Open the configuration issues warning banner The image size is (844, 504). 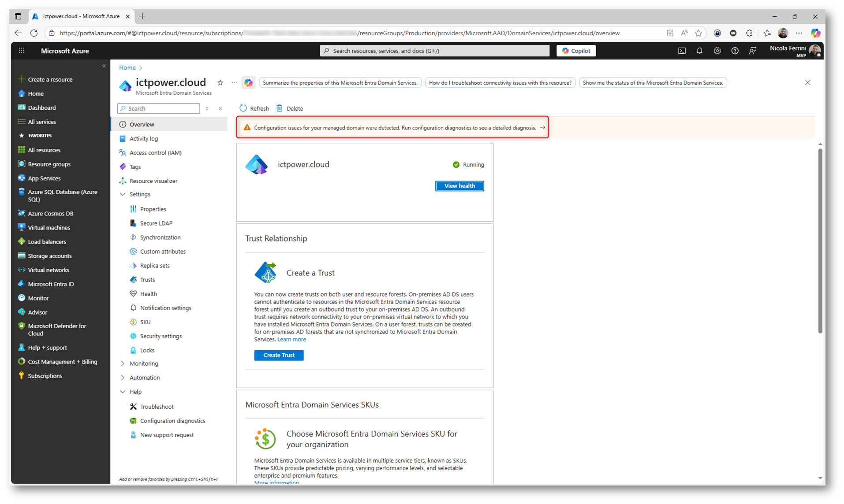point(392,127)
